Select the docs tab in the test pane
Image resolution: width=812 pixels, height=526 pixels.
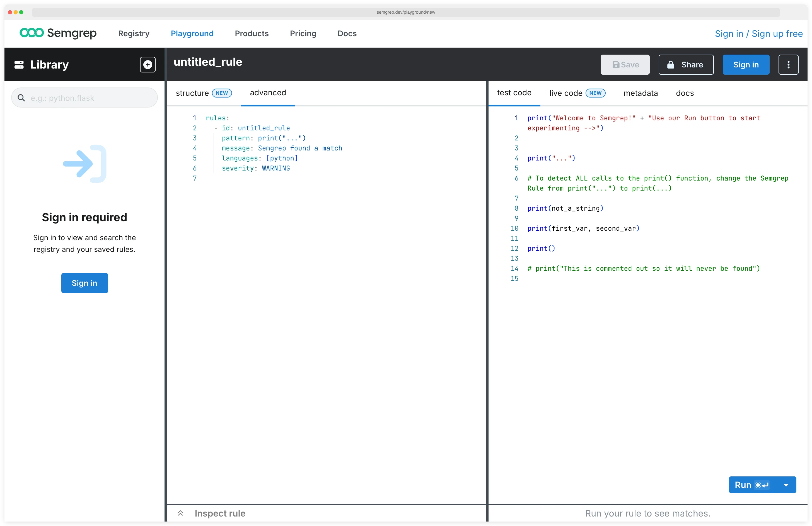pyautogui.click(x=684, y=93)
